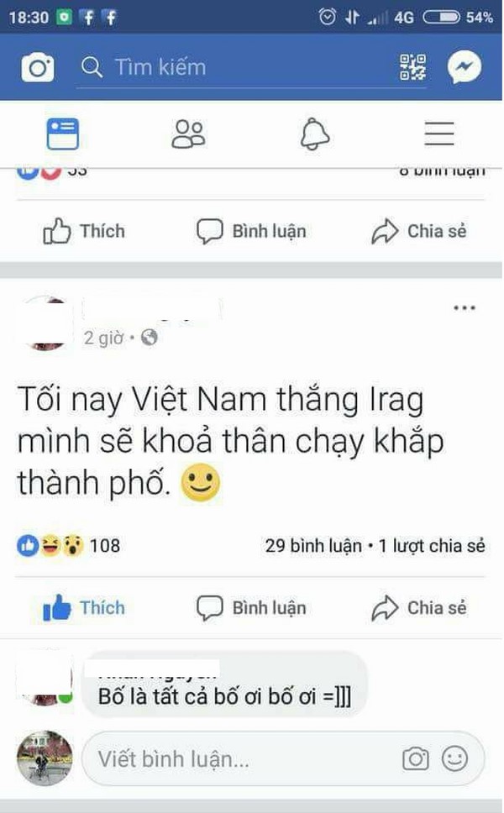Open Messenger chat icon

(x=464, y=67)
